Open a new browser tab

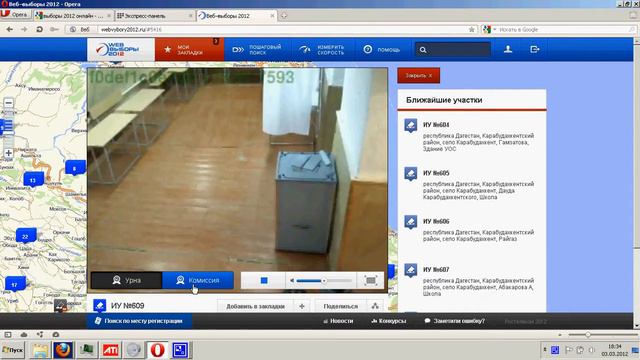click(284, 16)
